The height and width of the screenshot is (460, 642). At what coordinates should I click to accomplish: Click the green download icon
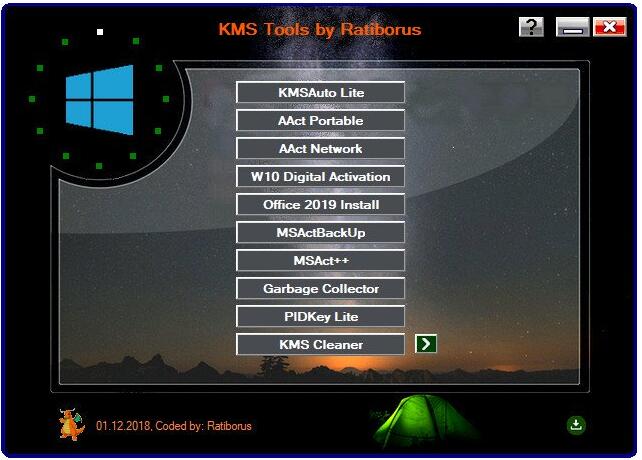coord(576,425)
